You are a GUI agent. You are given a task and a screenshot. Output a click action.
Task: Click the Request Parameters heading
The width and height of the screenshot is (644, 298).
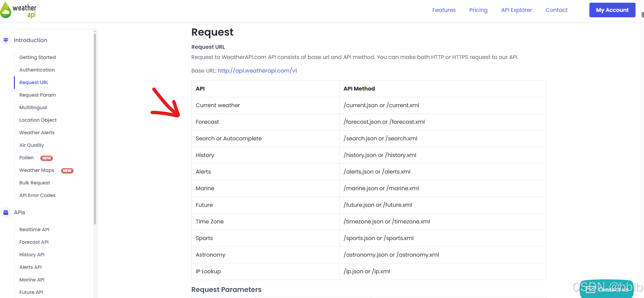click(x=226, y=290)
